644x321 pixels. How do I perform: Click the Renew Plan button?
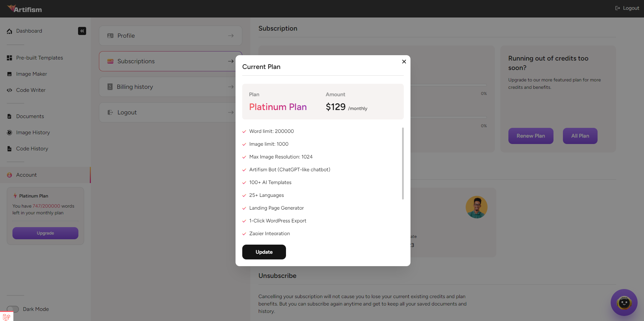coord(531,136)
